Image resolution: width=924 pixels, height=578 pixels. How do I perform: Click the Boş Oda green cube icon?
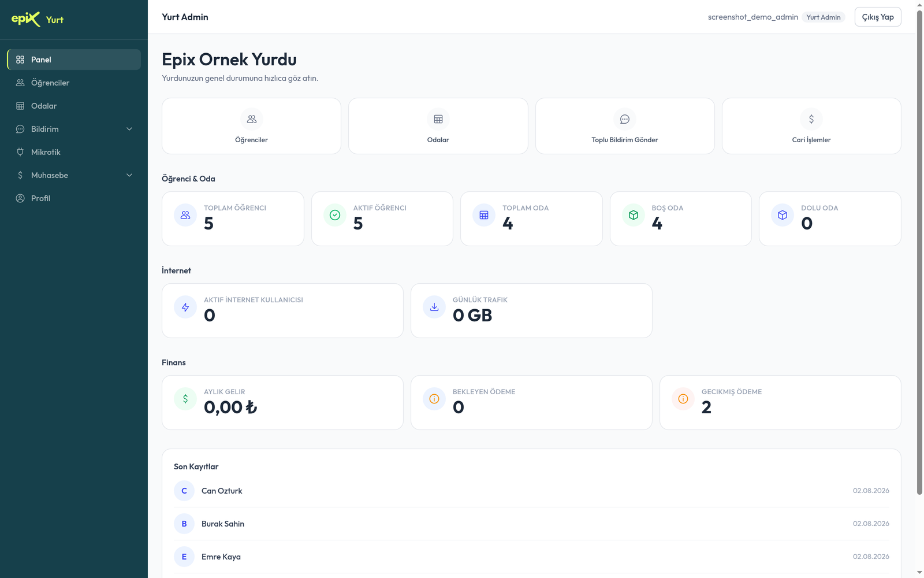[634, 215]
